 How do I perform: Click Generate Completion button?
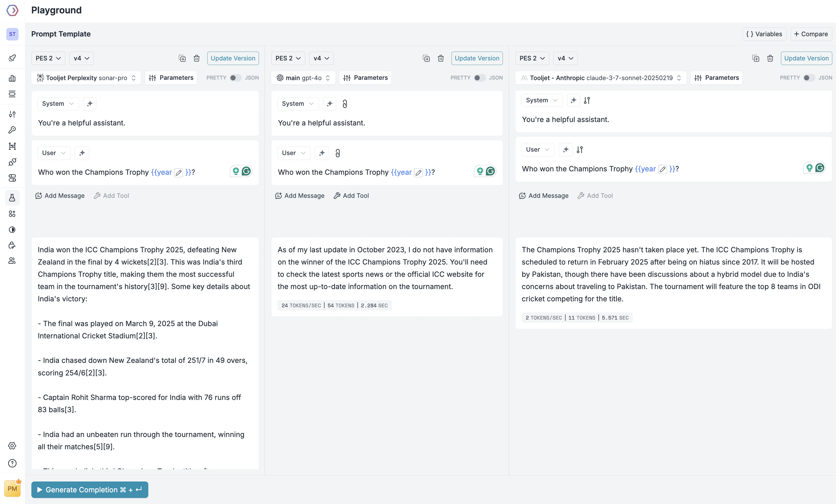coord(90,490)
